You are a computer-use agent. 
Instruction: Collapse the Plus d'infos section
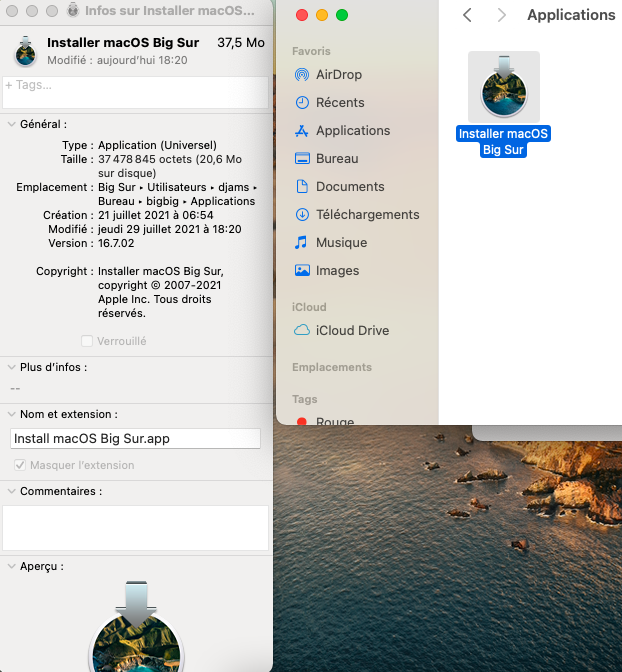pyautogui.click(x=12, y=367)
